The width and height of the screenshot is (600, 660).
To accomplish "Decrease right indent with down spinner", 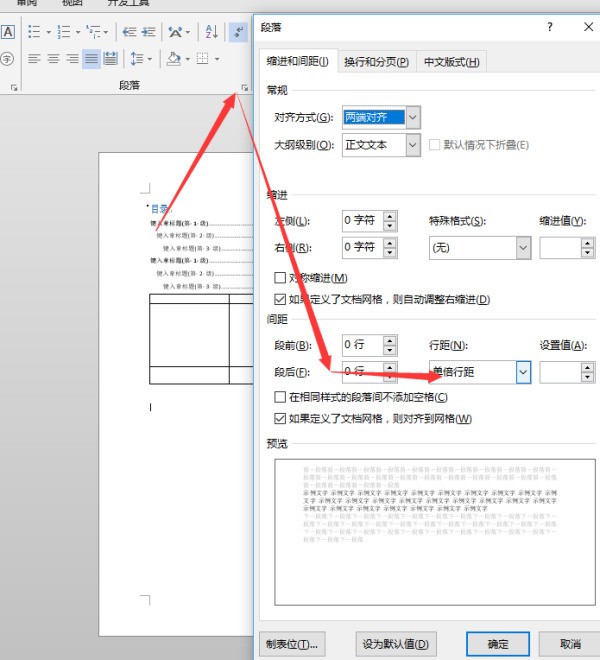I will [x=390, y=253].
